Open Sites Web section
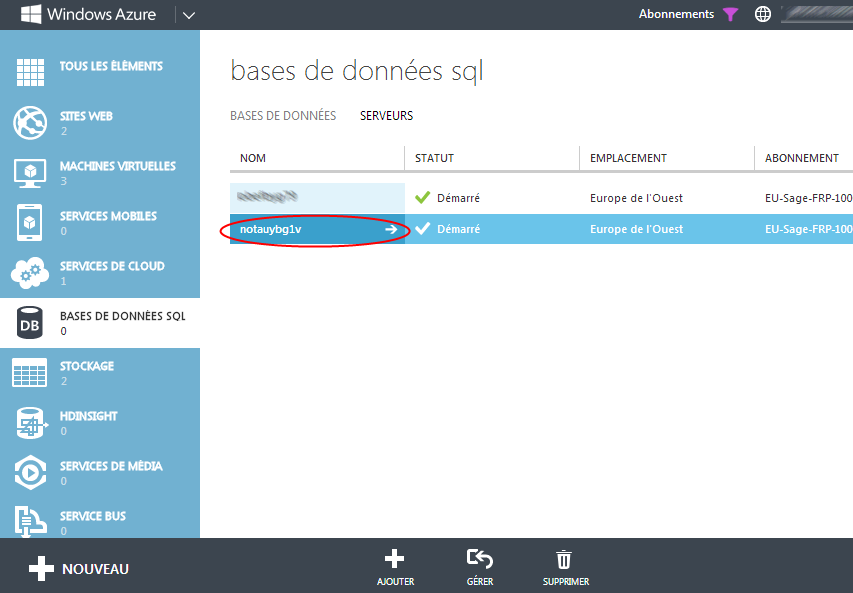The width and height of the screenshot is (853, 593). 100,122
